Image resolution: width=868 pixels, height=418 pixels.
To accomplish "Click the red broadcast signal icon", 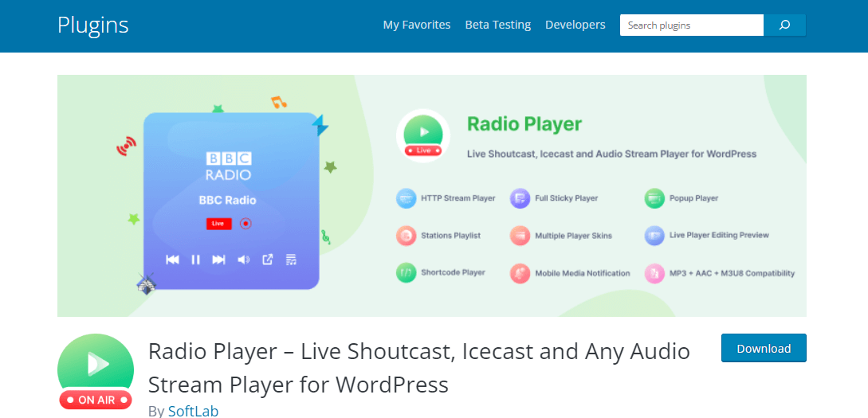I will coord(126,147).
